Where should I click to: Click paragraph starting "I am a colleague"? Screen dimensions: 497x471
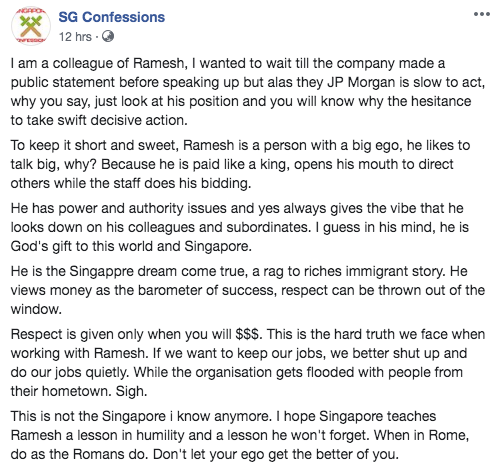tap(248, 92)
